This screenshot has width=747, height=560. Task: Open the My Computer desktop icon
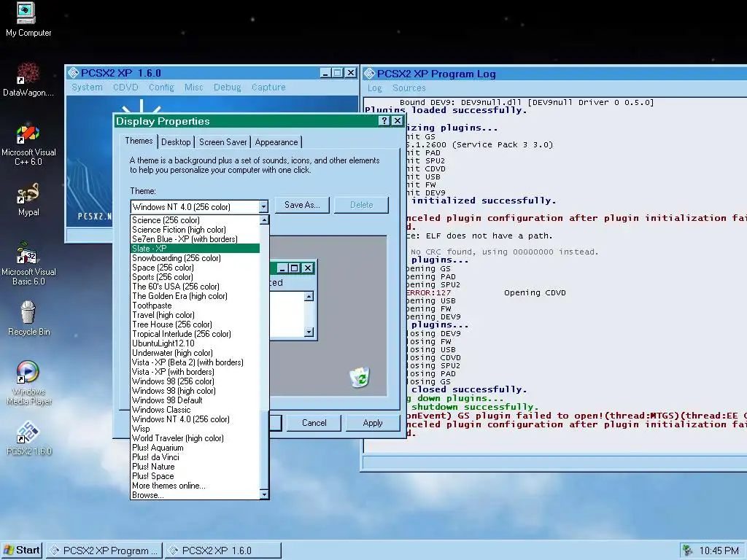point(28,20)
